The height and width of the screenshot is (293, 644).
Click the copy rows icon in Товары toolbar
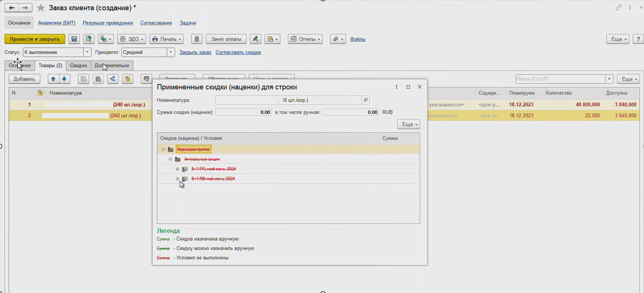(83, 79)
